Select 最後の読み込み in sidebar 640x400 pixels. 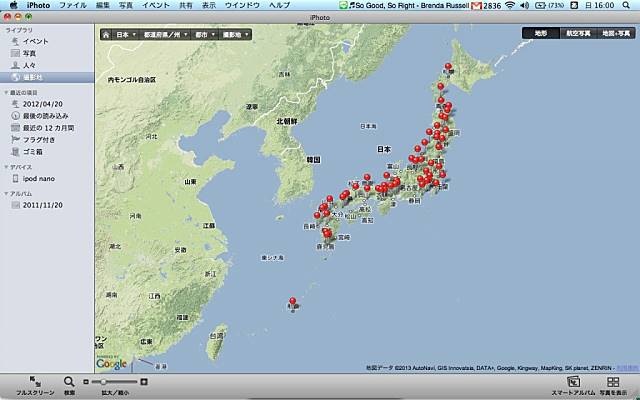click(x=47, y=116)
